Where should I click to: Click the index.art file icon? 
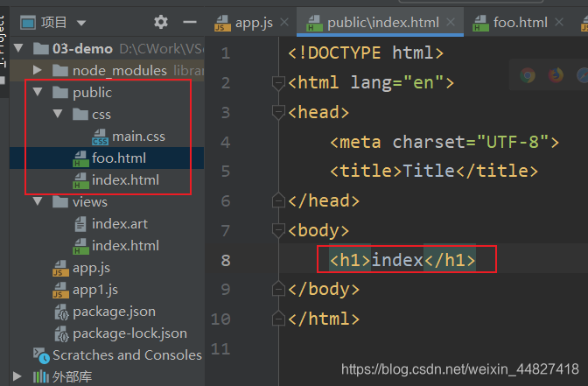pyautogui.click(x=80, y=224)
